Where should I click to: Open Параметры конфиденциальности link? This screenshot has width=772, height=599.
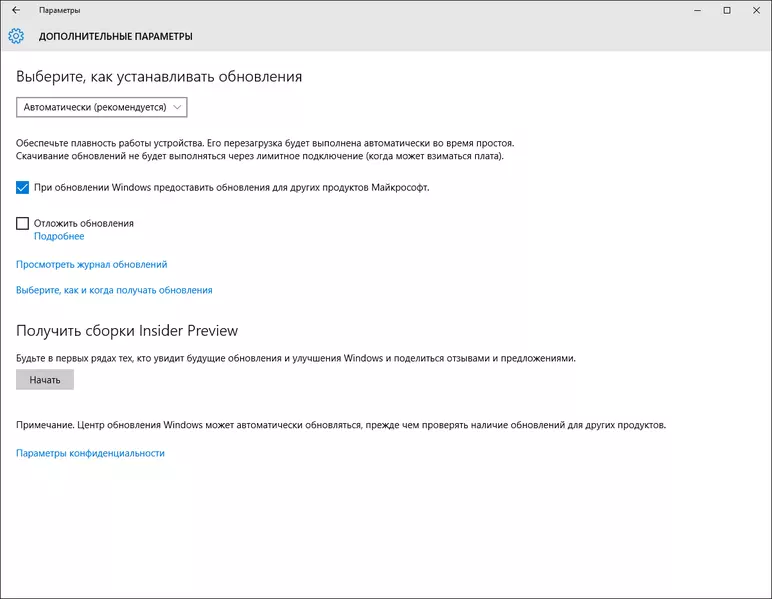coord(90,453)
